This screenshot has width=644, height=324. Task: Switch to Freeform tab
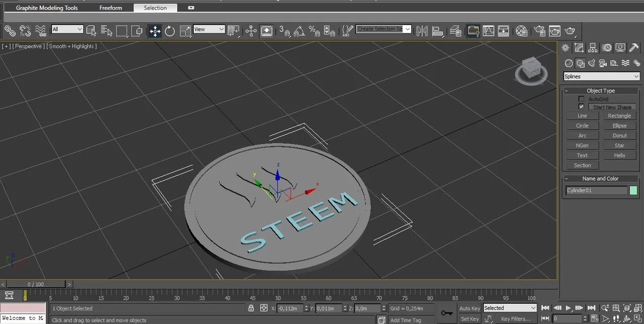click(x=111, y=8)
